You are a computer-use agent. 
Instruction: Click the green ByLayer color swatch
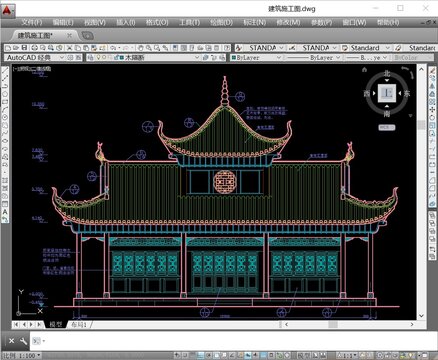click(234, 58)
